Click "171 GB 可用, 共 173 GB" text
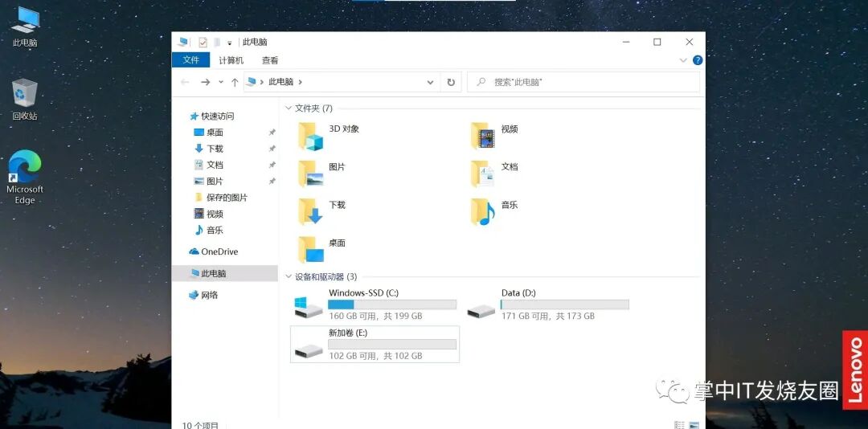The height and width of the screenshot is (429, 868). 548,316
